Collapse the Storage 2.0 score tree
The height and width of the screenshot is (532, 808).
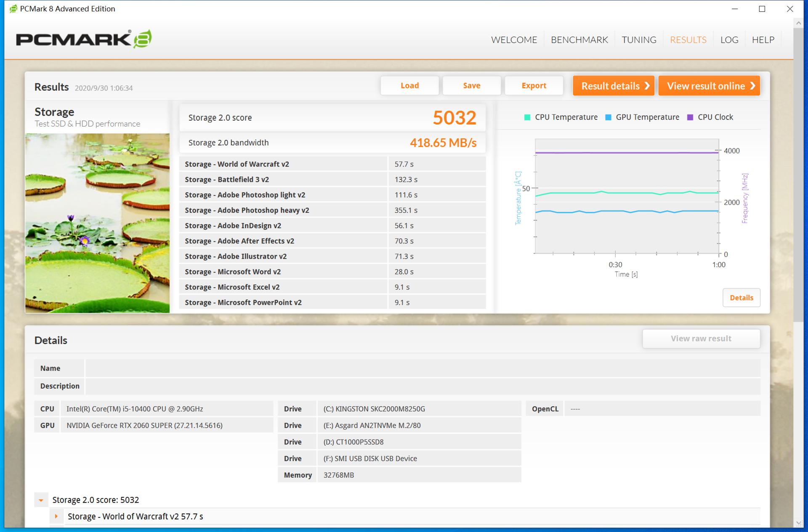(41, 500)
